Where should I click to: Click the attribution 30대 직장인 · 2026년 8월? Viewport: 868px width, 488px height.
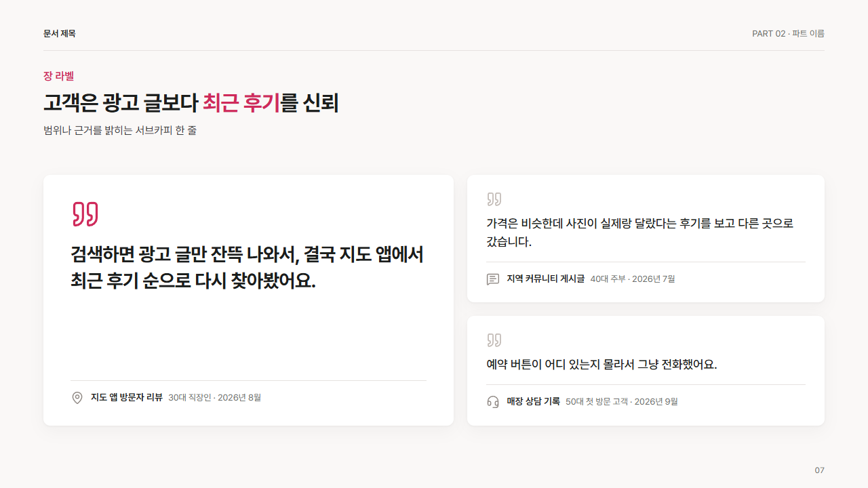tap(214, 397)
